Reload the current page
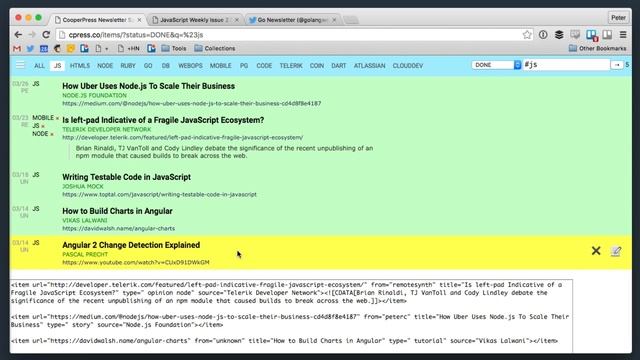The width and height of the screenshot is (640, 360). tap(46, 35)
